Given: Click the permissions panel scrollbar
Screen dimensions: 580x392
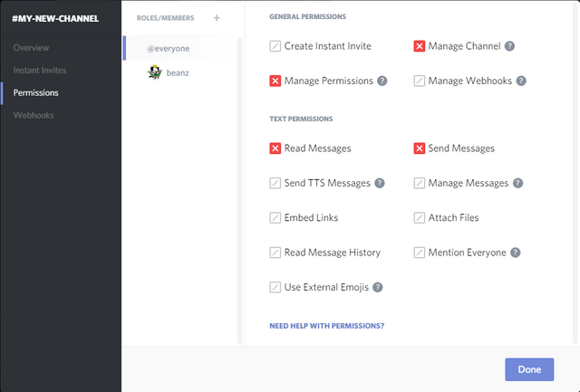Looking at the screenshot, I should [x=575, y=174].
